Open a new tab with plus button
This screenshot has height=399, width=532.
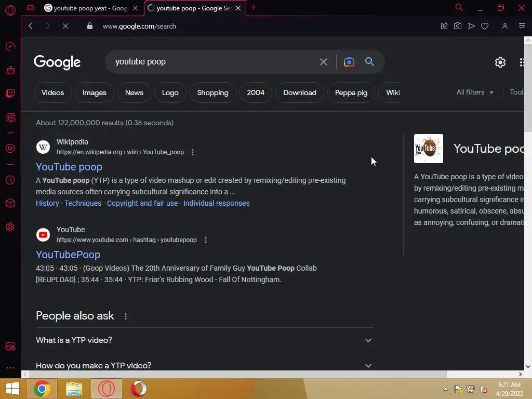tap(254, 7)
